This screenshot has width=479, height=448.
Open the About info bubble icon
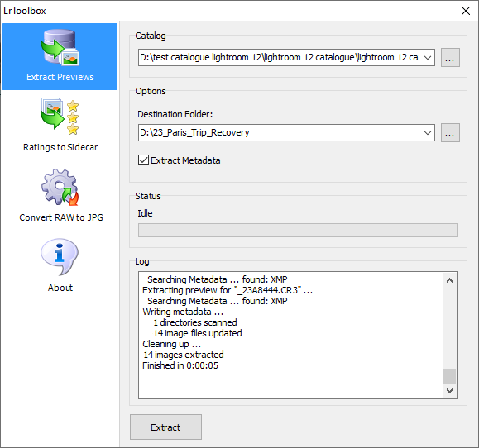click(60, 257)
